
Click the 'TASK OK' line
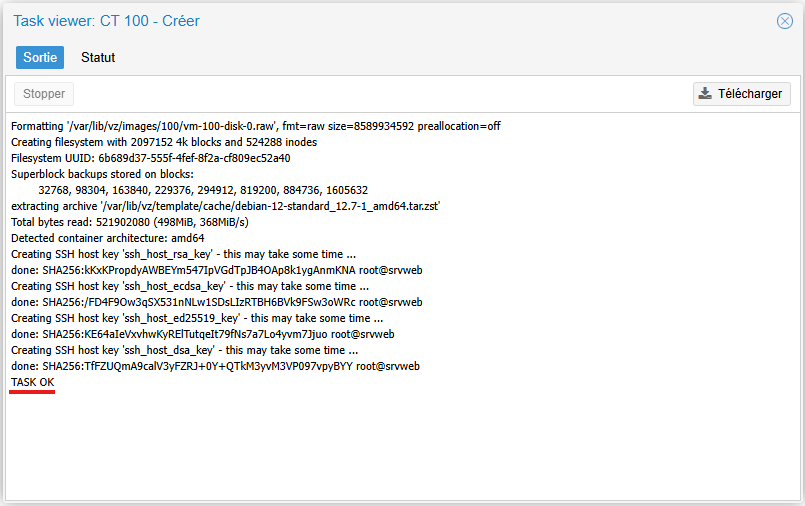click(32, 382)
